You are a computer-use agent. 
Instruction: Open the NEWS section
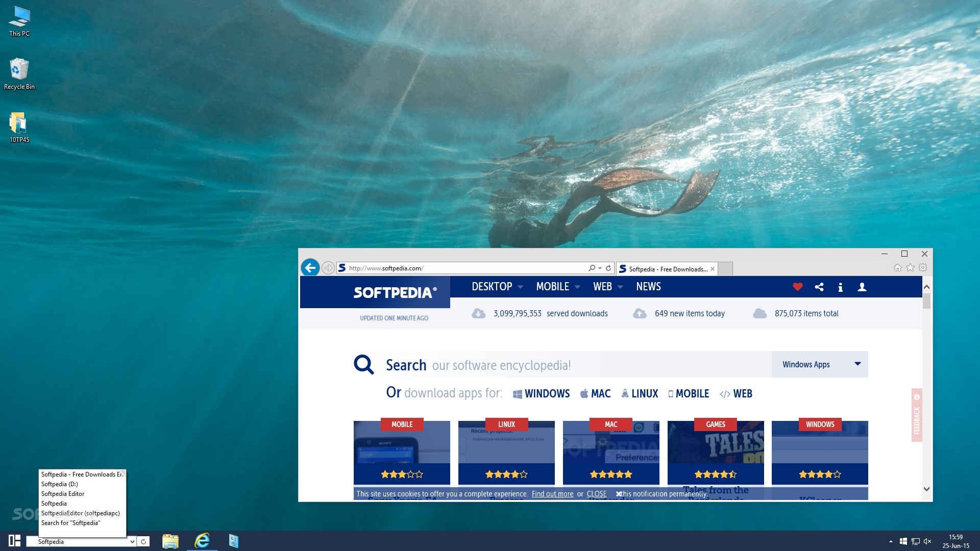pyautogui.click(x=648, y=287)
